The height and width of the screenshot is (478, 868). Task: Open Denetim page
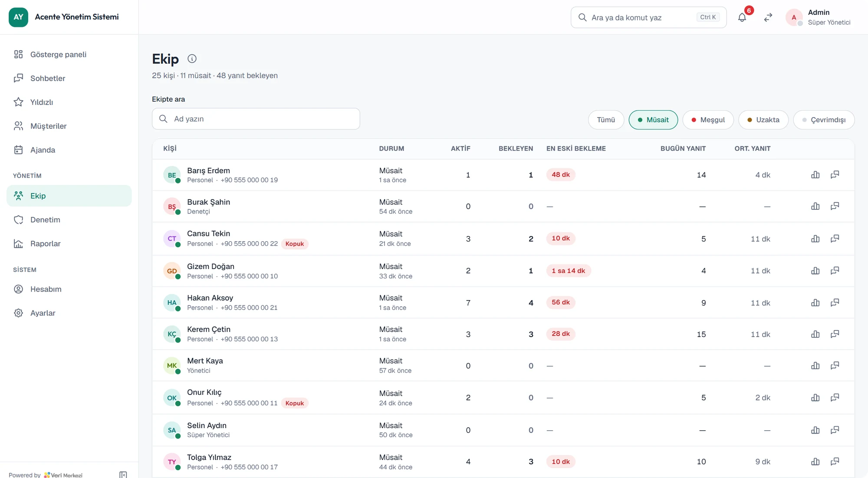click(x=69, y=219)
